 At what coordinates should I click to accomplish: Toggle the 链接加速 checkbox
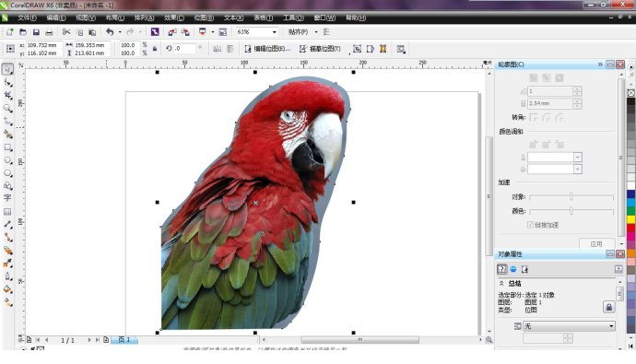[530, 225]
